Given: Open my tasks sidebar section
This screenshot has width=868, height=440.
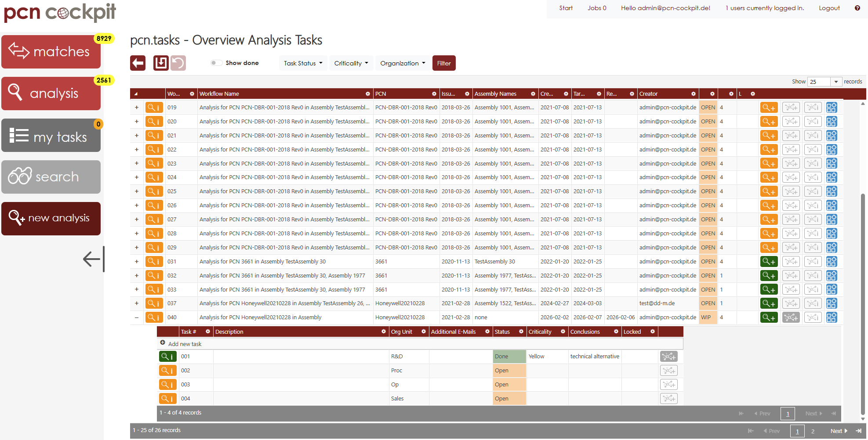Looking at the screenshot, I should 51,135.
